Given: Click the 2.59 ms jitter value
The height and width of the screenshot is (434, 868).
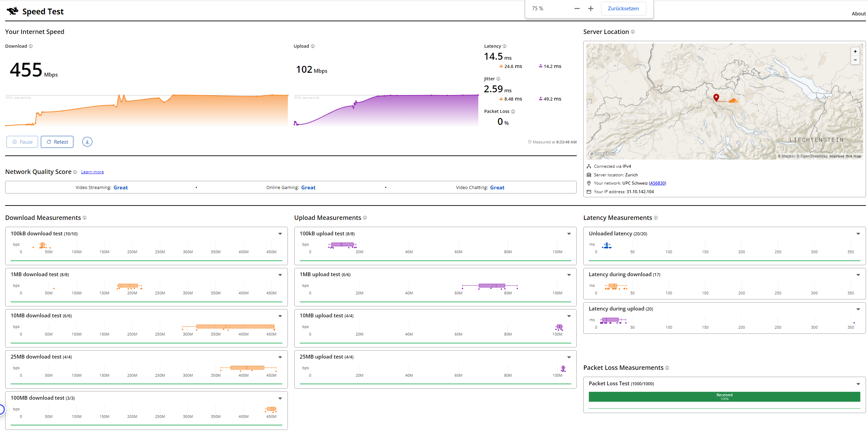Looking at the screenshot, I should [x=497, y=89].
